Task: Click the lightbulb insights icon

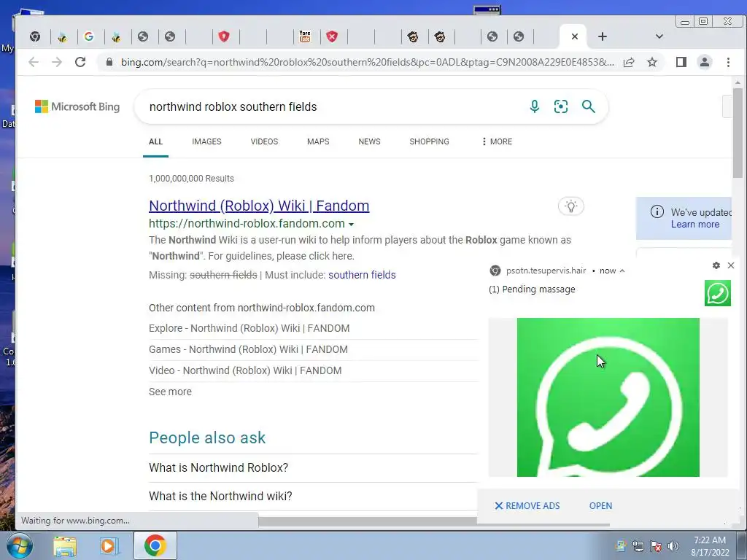Action: point(570,206)
